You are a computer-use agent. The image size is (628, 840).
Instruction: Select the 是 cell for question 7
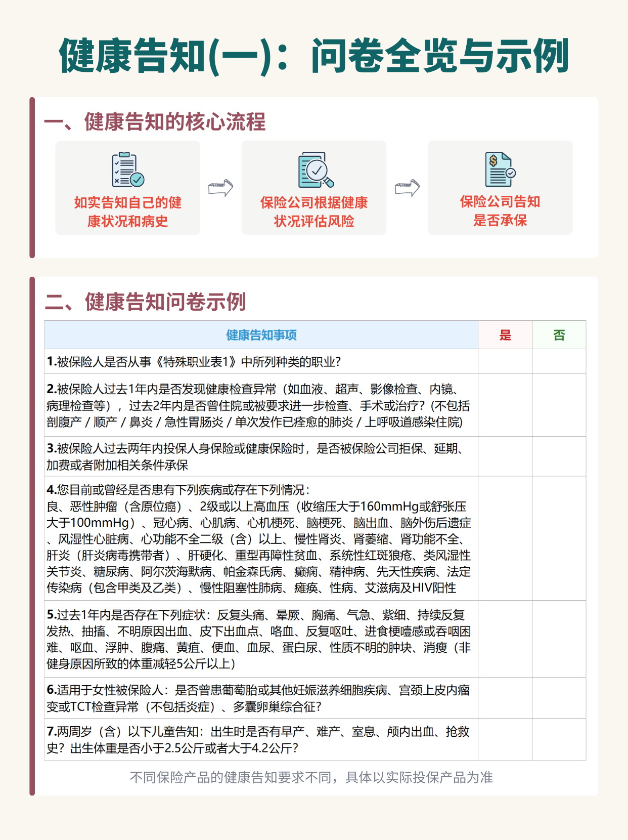coord(505,739)
